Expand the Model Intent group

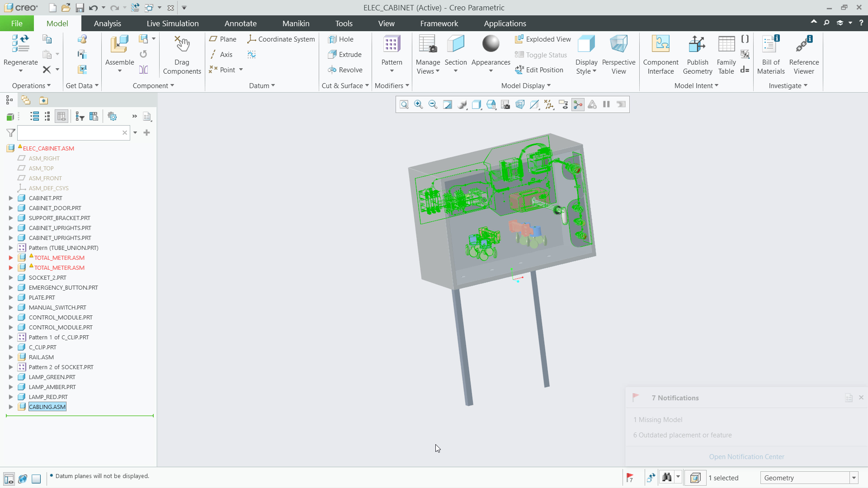click(696, 85)
